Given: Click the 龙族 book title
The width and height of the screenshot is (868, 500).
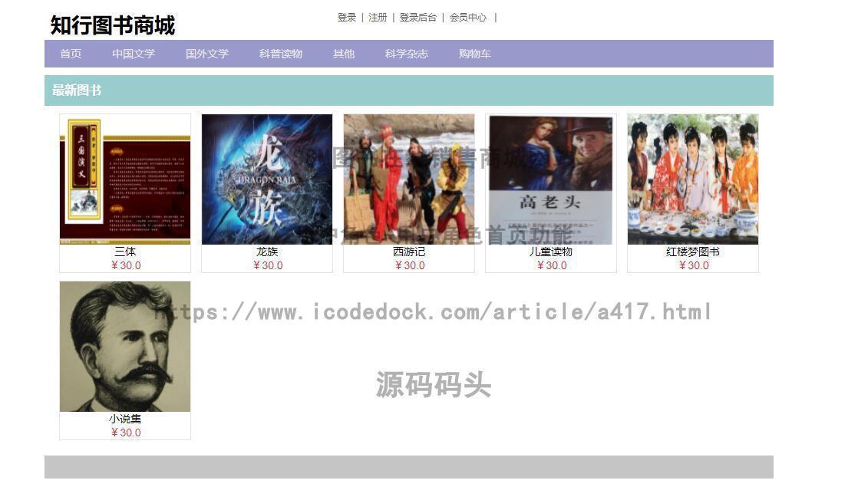Looking at the screenshot, I should point(267,252).
